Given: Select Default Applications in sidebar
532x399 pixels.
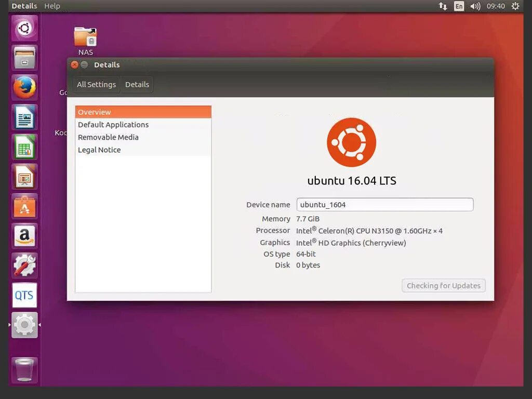Looking at the screenshot, I should (143, 125).
